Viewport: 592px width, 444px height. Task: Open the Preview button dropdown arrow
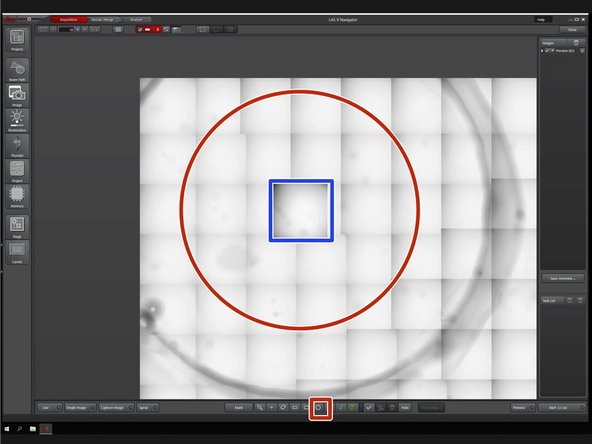point(532,408)
